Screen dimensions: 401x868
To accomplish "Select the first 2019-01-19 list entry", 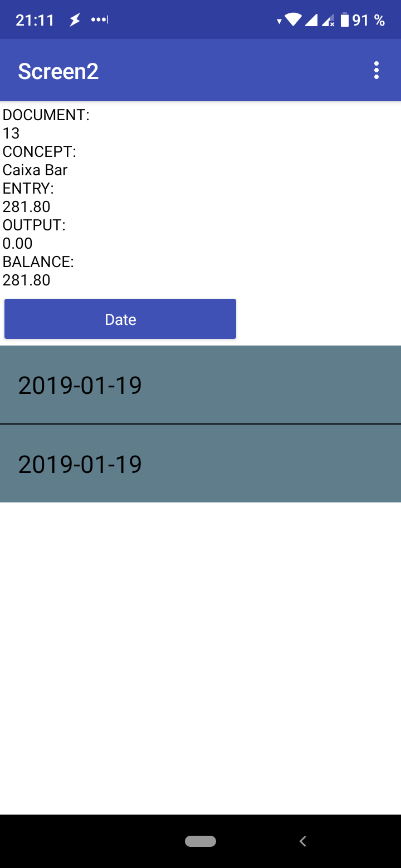I will pyautogui.click(x=200, y=384).
